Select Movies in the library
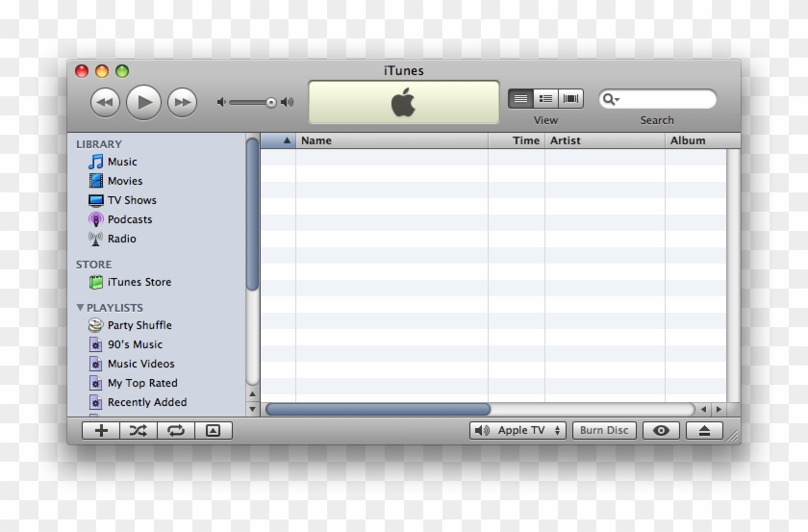808x532 pixels. pyautogui.click(x=156, y=181)
